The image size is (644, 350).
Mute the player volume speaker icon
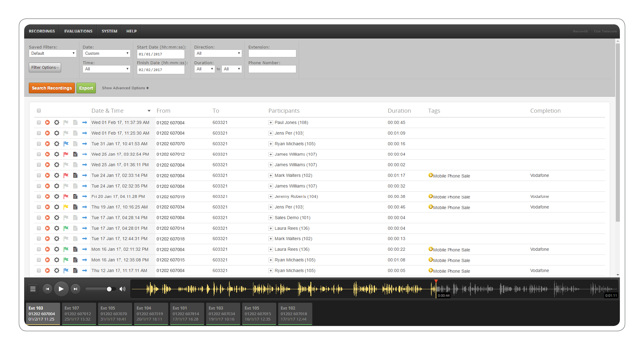click(122, 289)
